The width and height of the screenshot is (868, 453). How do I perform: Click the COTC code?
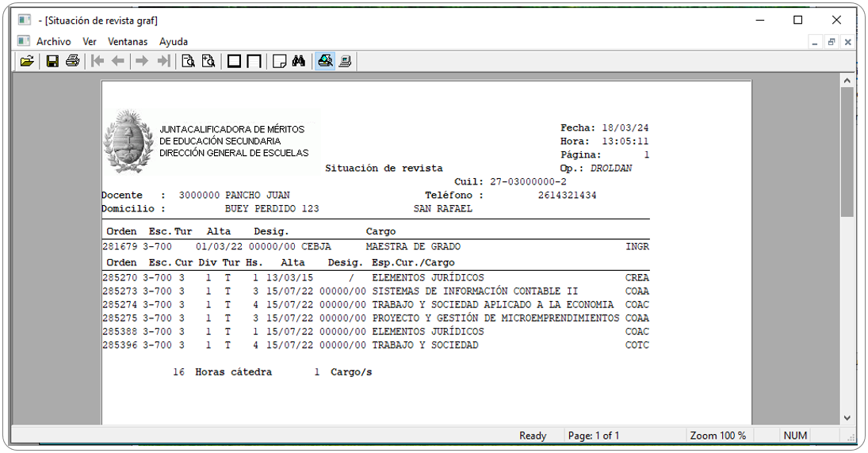click(637, 345)
